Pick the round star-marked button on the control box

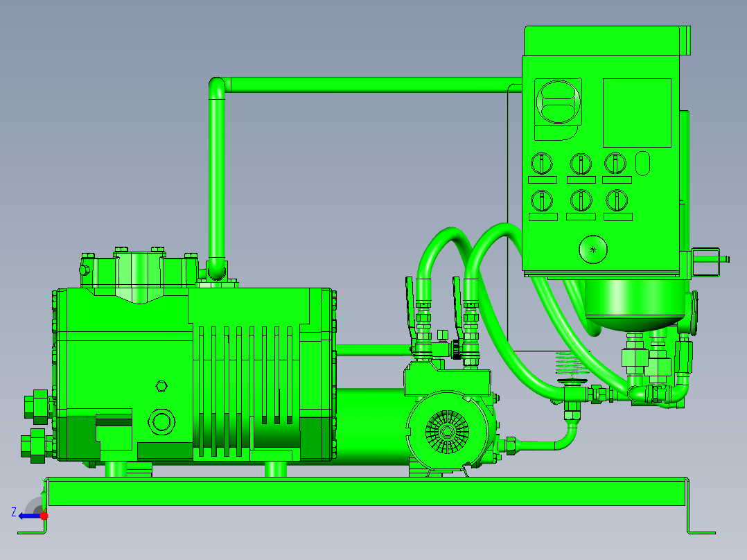tap(593, 250)
